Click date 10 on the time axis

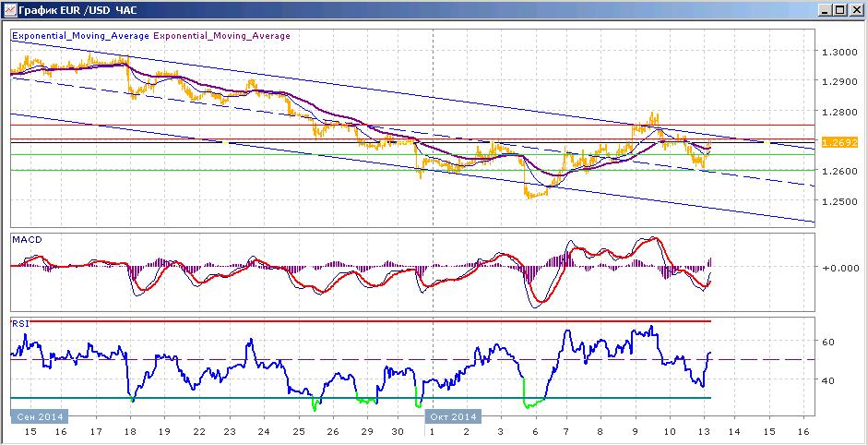coord(670,432)
